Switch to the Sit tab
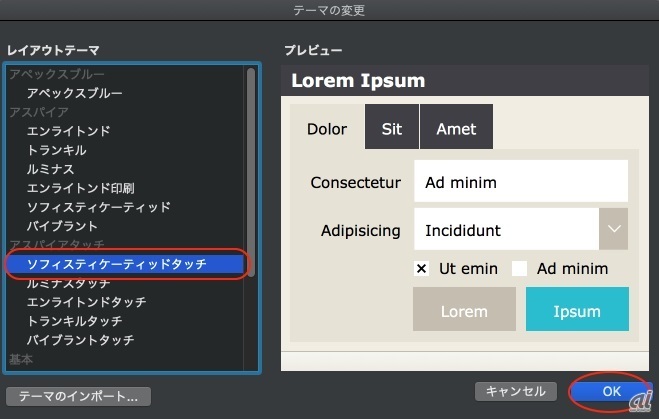659x419 pixels. (392, 129)
